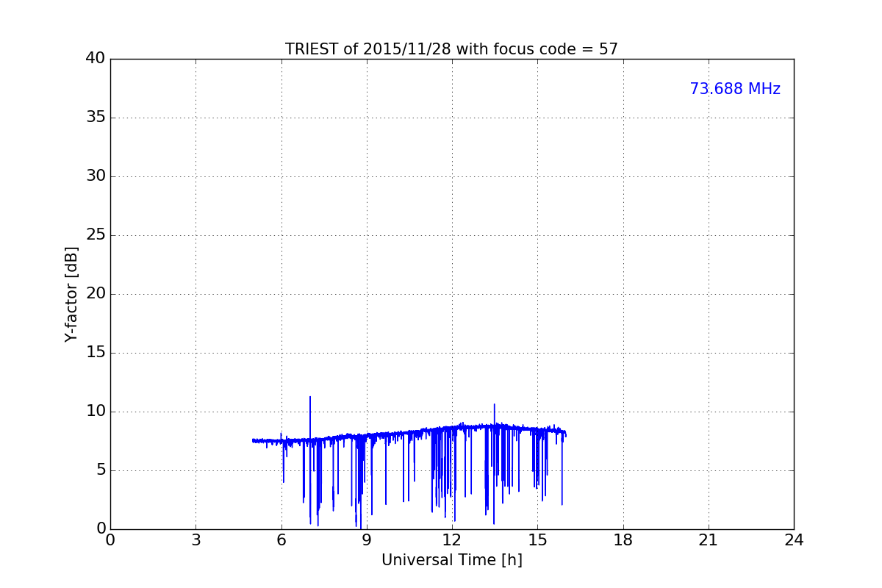
Task: Click x-axis tick label '6'
Action: click(282, 540)
